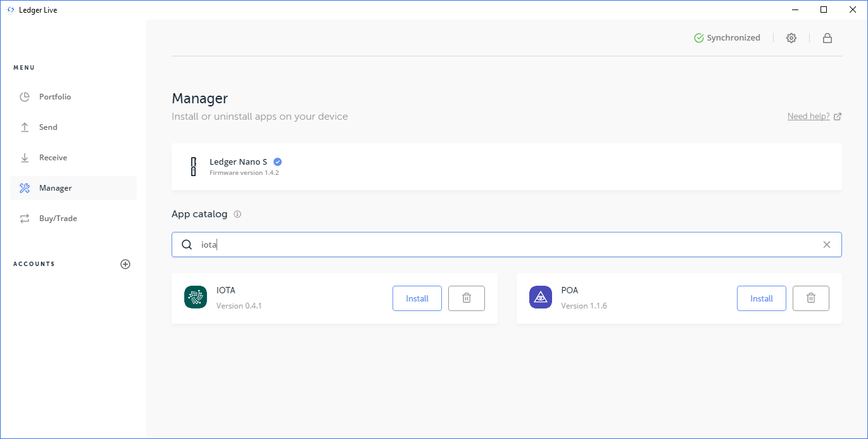Maximize the Ledger Live window
Image resolution: width=868 pixels, height=439 pixels.
pos(824,10)
